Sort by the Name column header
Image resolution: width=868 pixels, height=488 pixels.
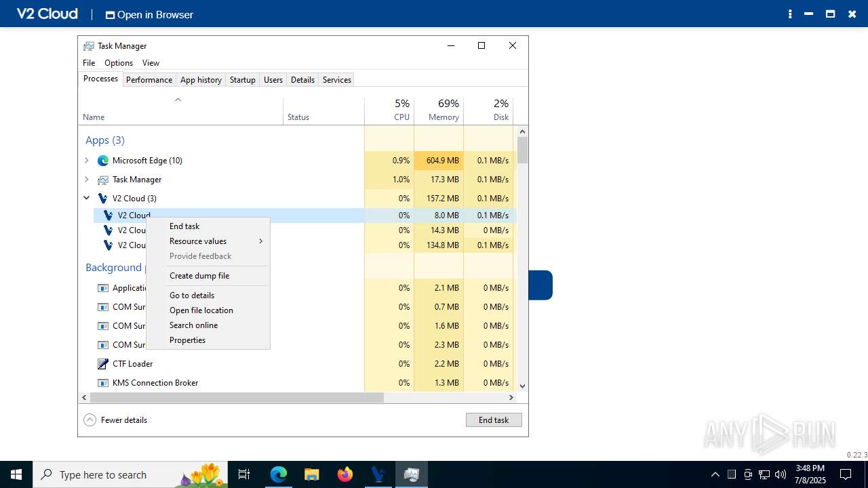(180, 110)
